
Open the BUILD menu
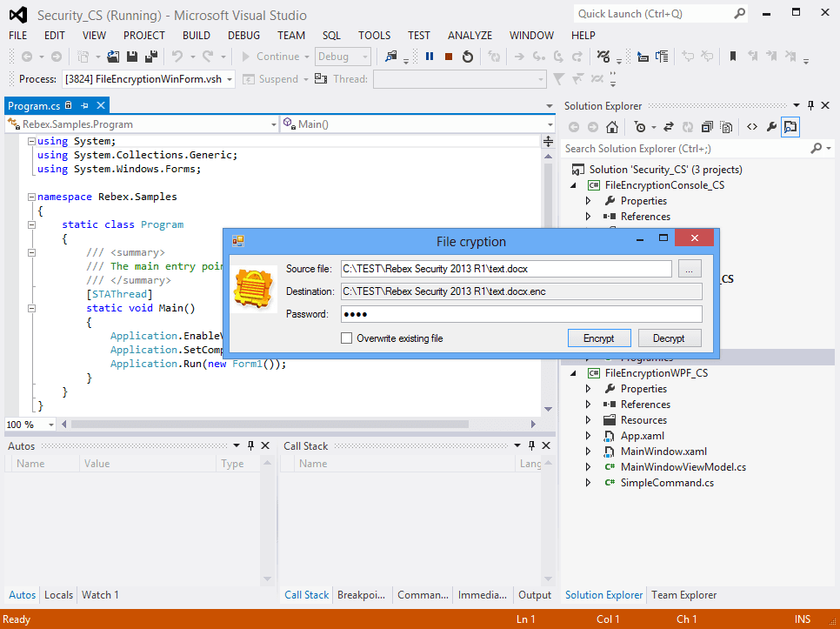click(196, 36)
